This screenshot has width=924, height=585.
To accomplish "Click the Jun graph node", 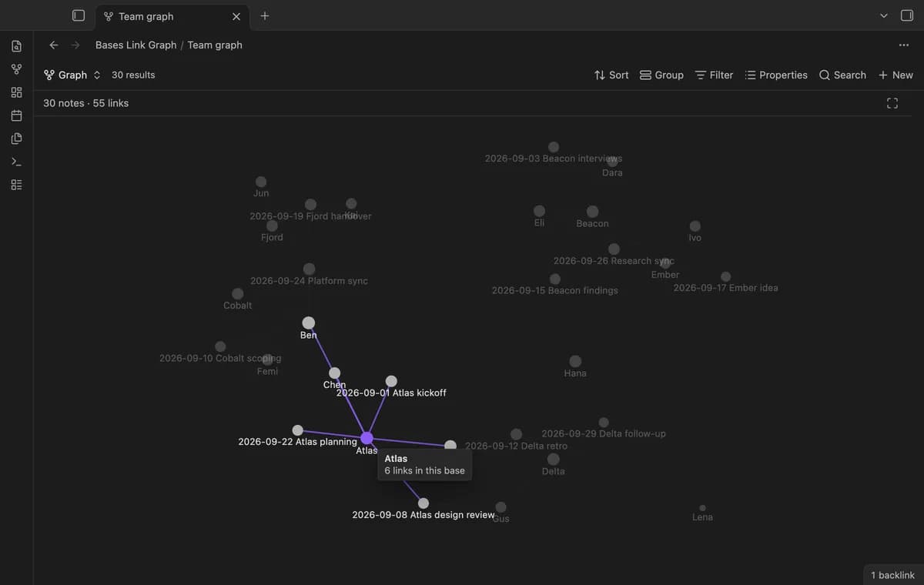I will tap(261, 182).
